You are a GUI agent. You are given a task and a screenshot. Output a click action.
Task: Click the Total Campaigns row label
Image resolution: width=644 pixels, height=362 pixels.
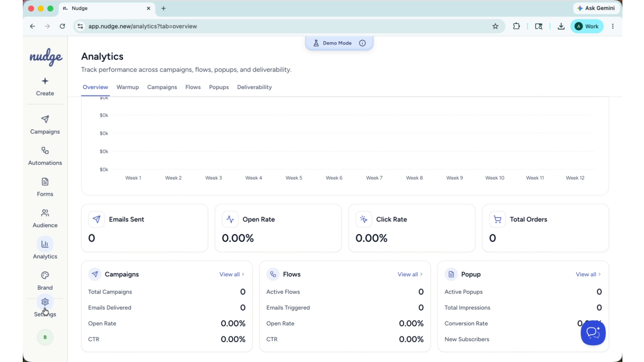(x=110, y=292)
